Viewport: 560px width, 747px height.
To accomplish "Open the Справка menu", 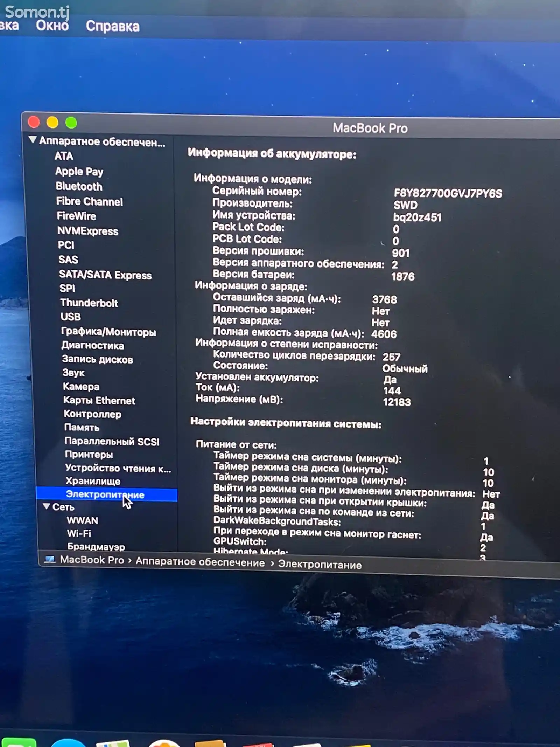I will click(113, 26).
